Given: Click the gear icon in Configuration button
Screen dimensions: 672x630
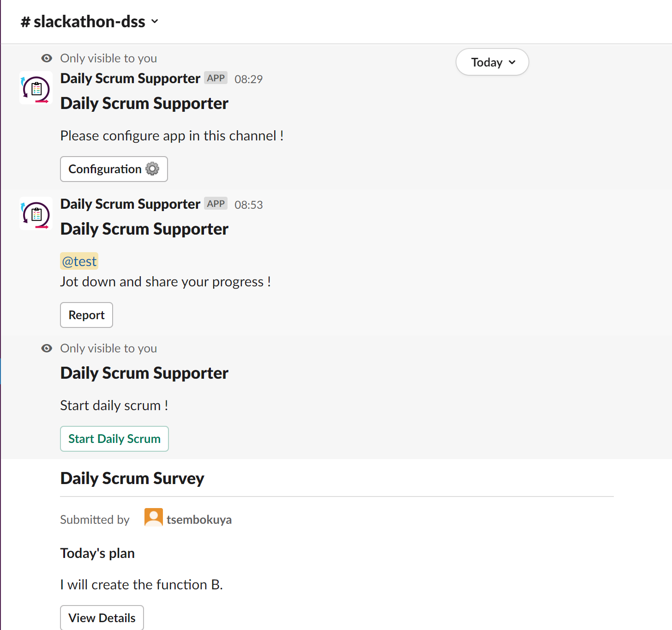Looking at the screenshot, I should coord(152,169).
